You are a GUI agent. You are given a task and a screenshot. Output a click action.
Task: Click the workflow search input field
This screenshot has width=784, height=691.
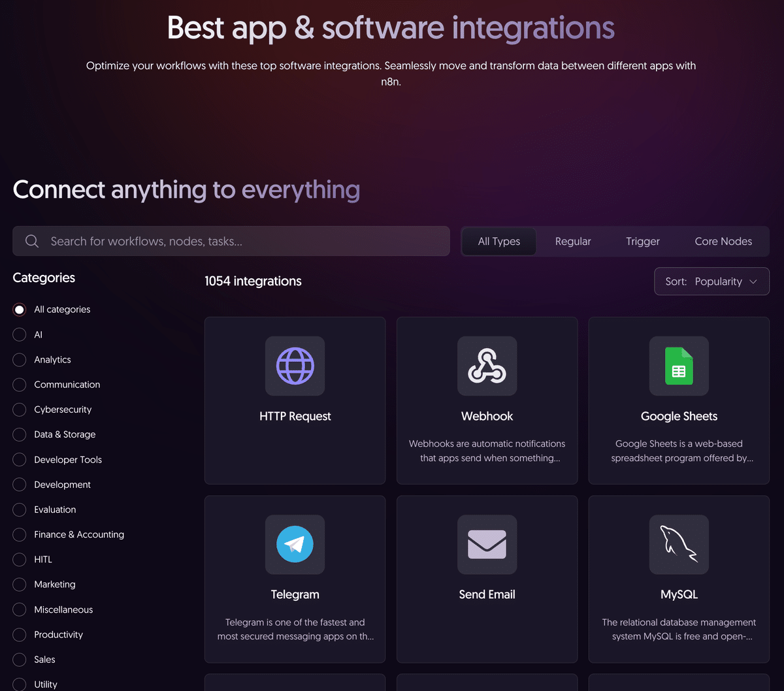click(x=196, y=241)
